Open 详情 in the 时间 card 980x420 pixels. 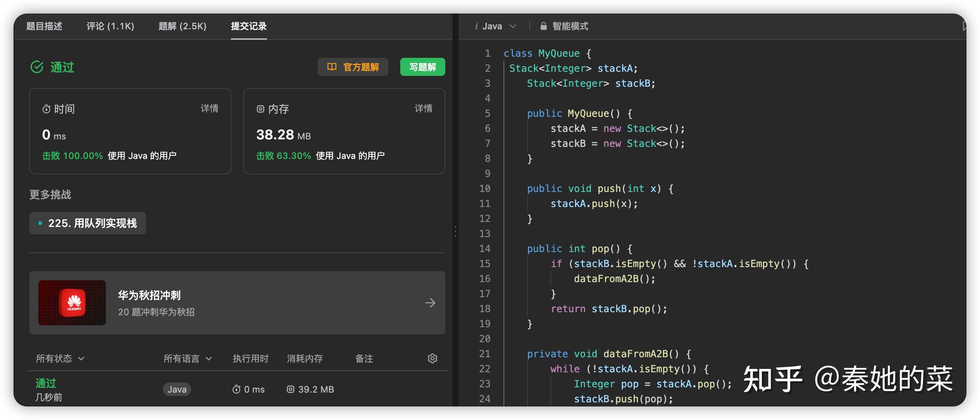pos(209,109)
